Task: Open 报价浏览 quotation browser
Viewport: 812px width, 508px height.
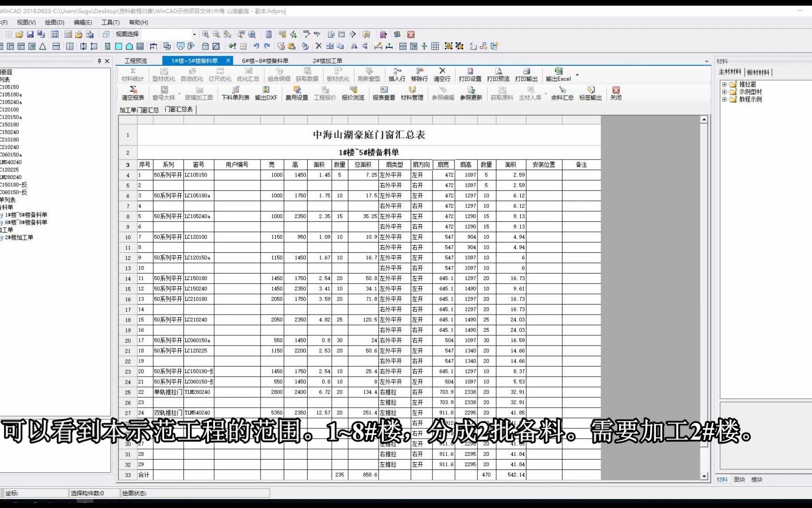Action: [353, 94]
